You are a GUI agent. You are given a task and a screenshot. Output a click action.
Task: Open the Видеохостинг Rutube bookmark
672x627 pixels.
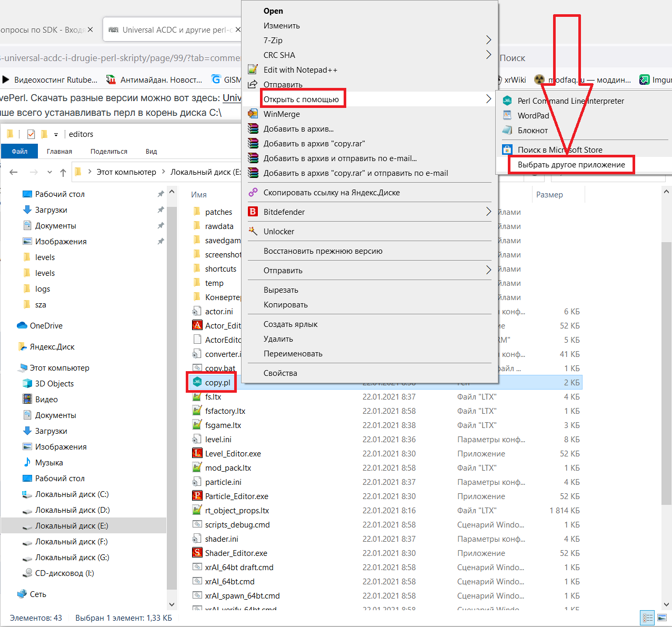click(x=49, y=79)
